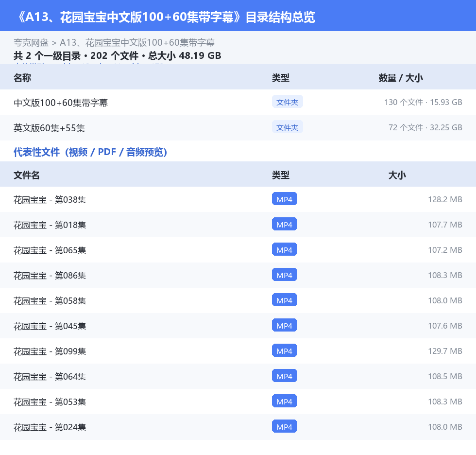
Task: Open the folder 中文版100+60集带字幕
Action: point(61,103)
